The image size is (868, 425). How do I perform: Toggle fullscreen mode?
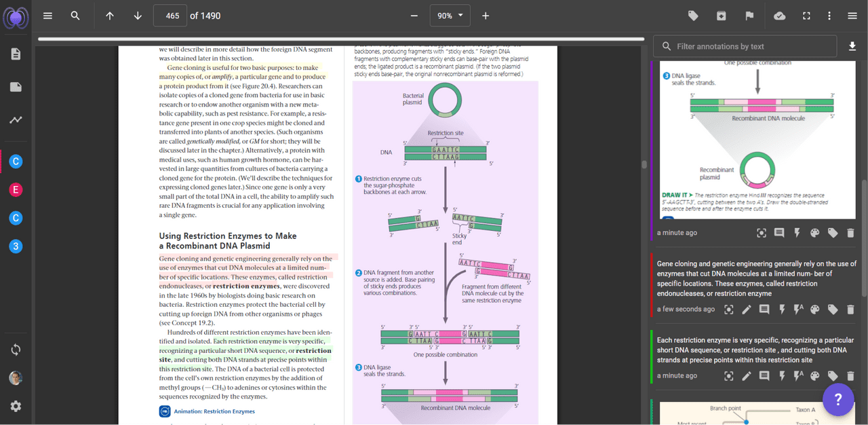point(806,16)
